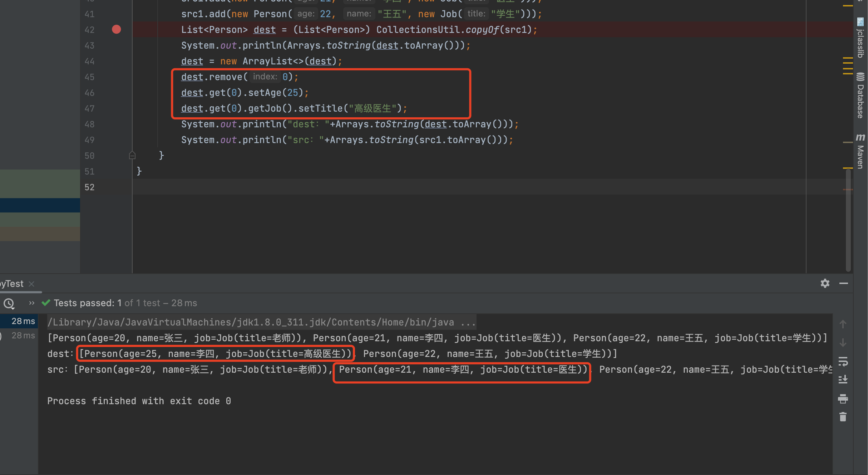Click the down stack trace arrow

tap(843, 343)
